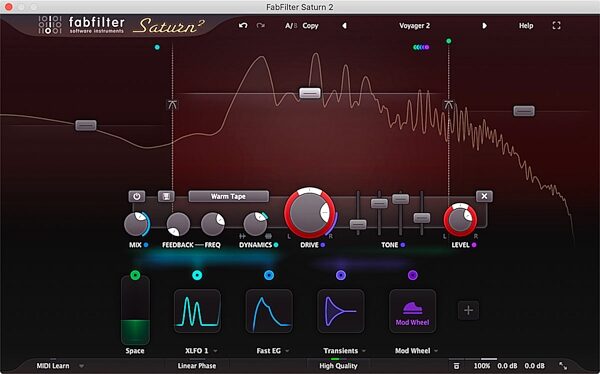600x374 pixels.
Task: Click the Level knob
Action: [x=460, y=220]
